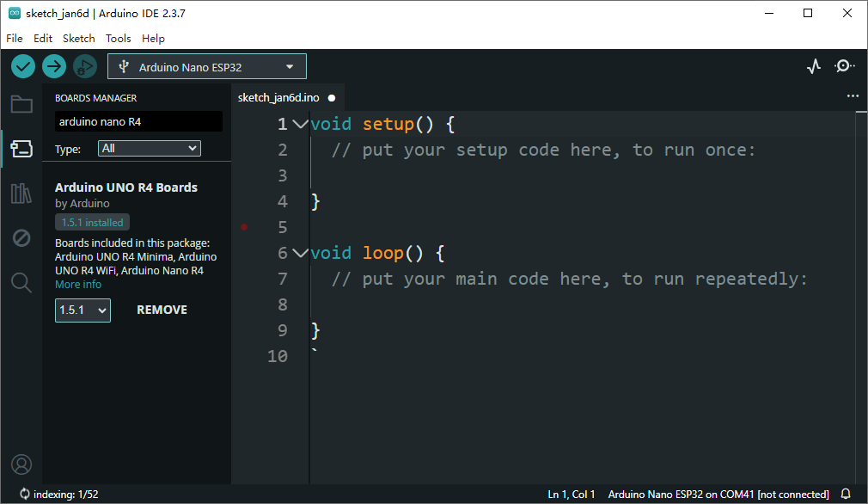This screenshot has height=504, width=868.
Task: Click the account profile icon
Action: click(21, 464)
